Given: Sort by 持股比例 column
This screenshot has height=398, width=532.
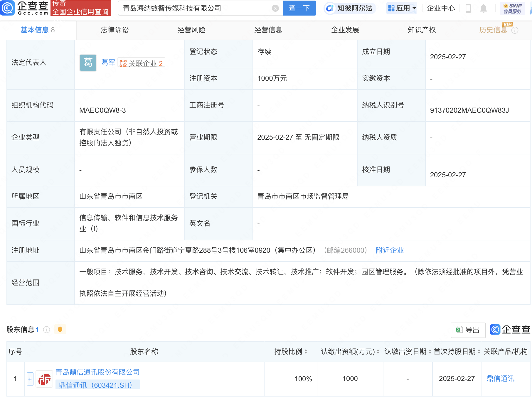Looking at the screenshot, I should [306, 352].
